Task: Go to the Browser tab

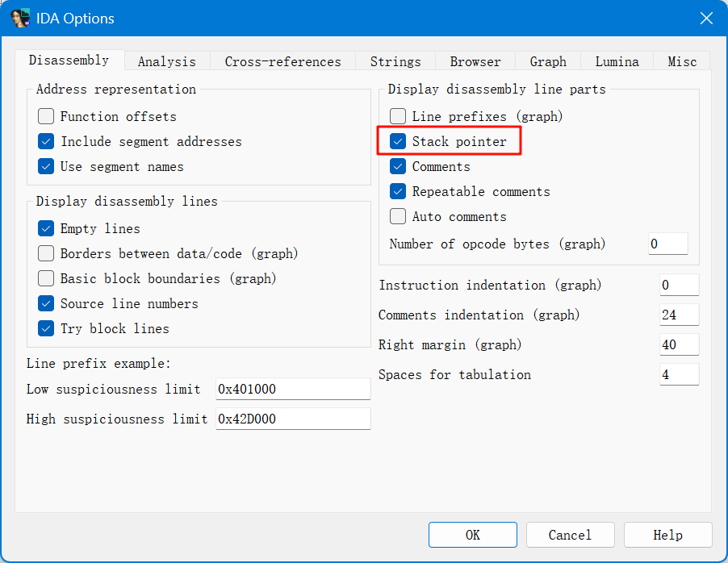Action: (475, 62)
